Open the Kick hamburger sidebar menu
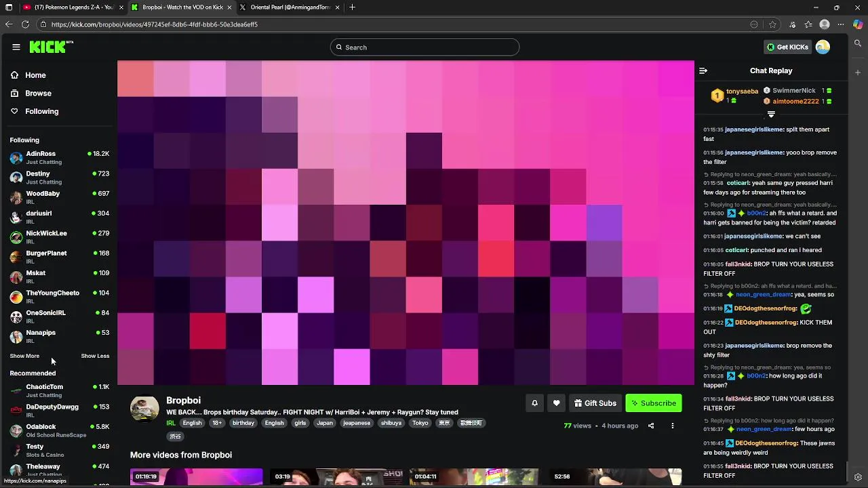Image resolution: width=868 pixels, height=488 pixels. point(16,47)
